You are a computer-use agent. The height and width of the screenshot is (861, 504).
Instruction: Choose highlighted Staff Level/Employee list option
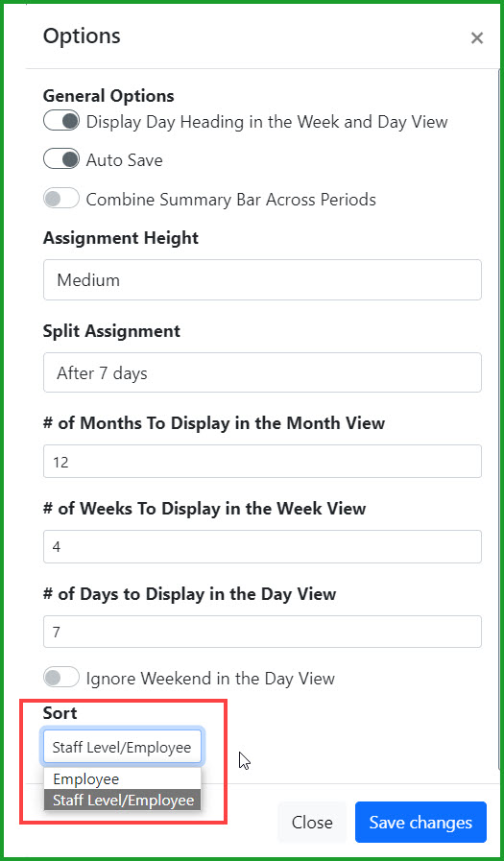pos(123,801)
